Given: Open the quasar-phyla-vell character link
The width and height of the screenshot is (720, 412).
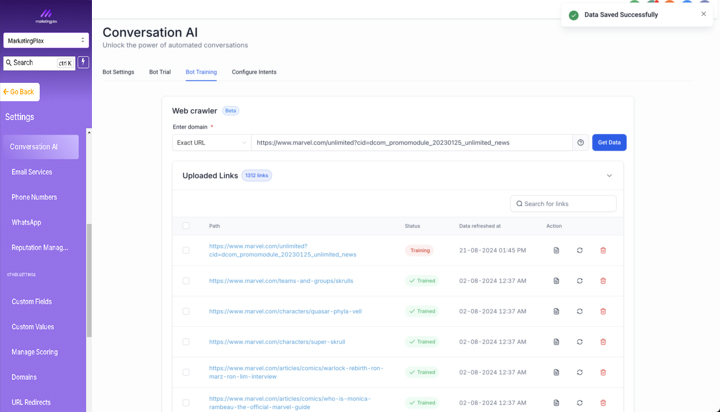Looking at the screenshot, I should [285, 311].
